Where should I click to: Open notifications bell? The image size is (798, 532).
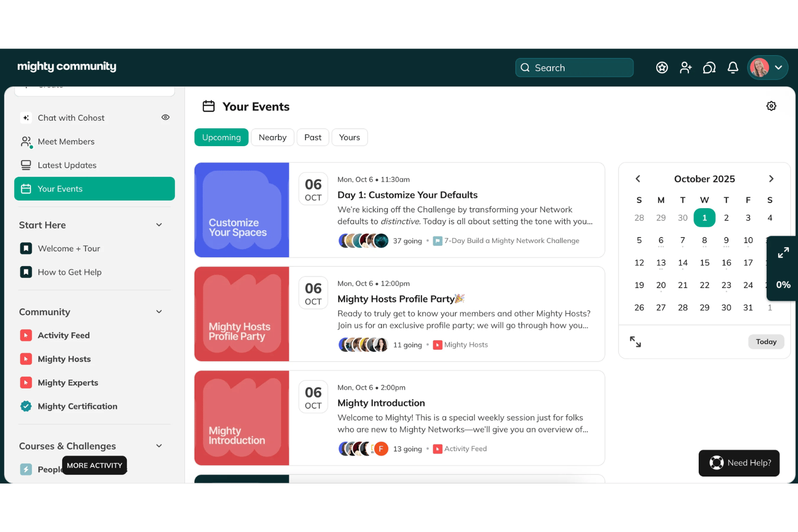click(x=733, y=67)
